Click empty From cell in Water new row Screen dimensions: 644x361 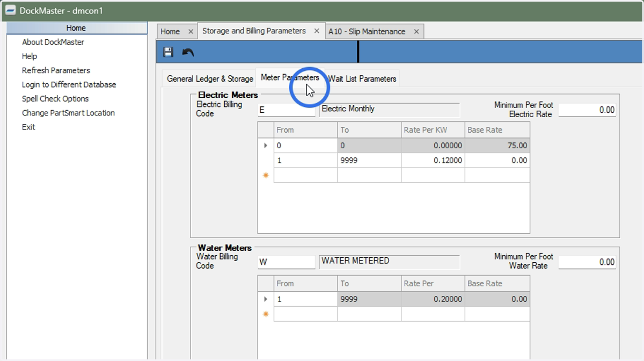pos(305,314)
